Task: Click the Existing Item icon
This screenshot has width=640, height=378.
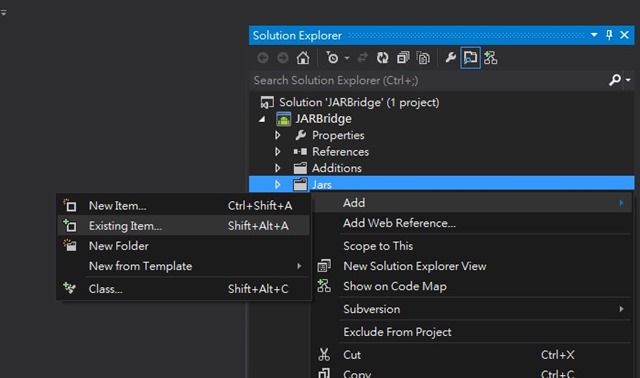Action: (x=70, y=225)
